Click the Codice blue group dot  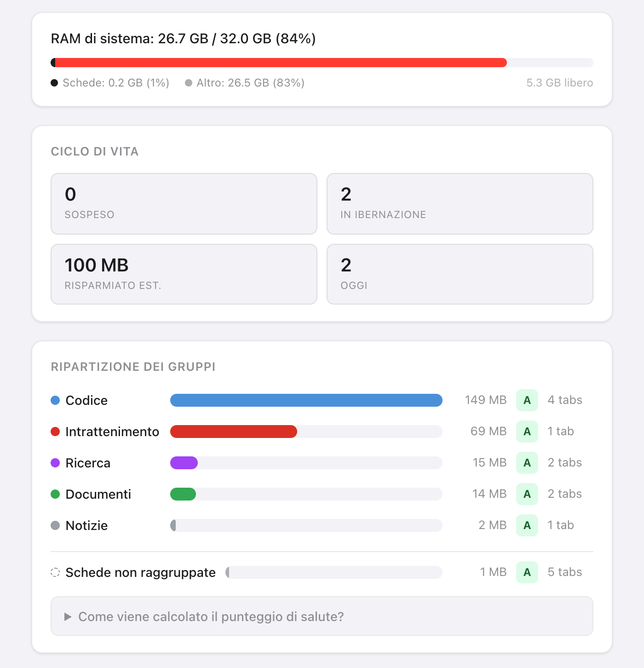coord(55,400)
